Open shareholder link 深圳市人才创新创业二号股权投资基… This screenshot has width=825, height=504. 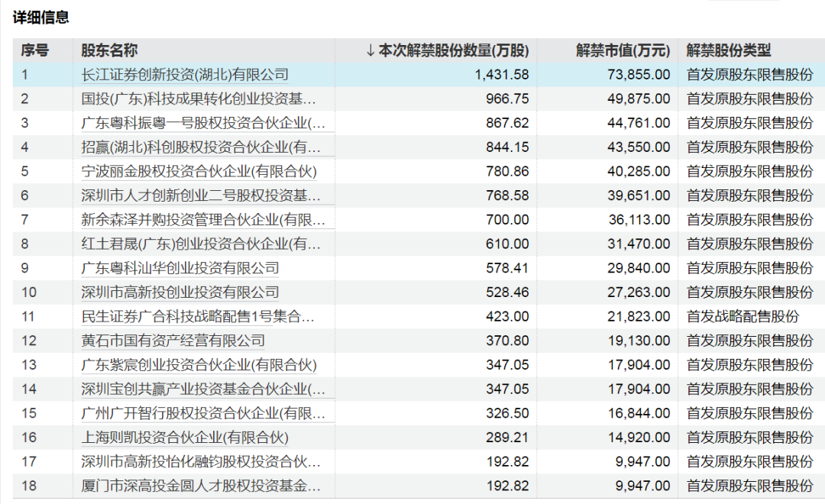pos(200,195)
